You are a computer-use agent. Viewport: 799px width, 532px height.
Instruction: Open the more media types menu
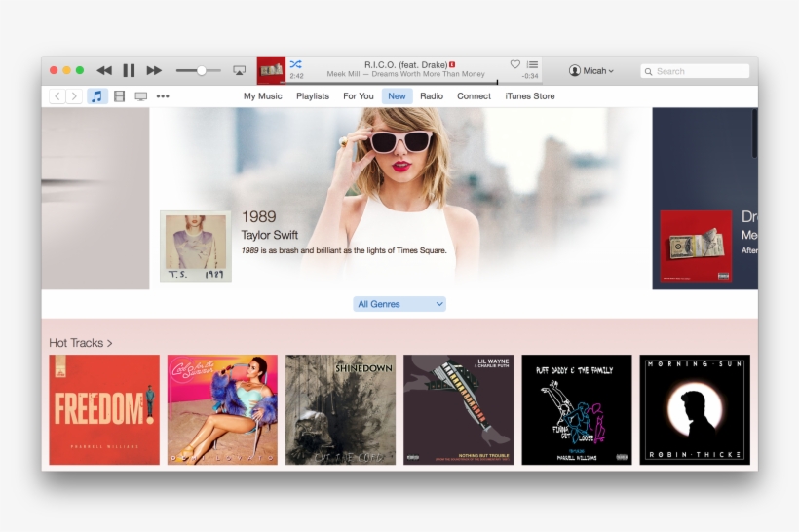(163, 95)
